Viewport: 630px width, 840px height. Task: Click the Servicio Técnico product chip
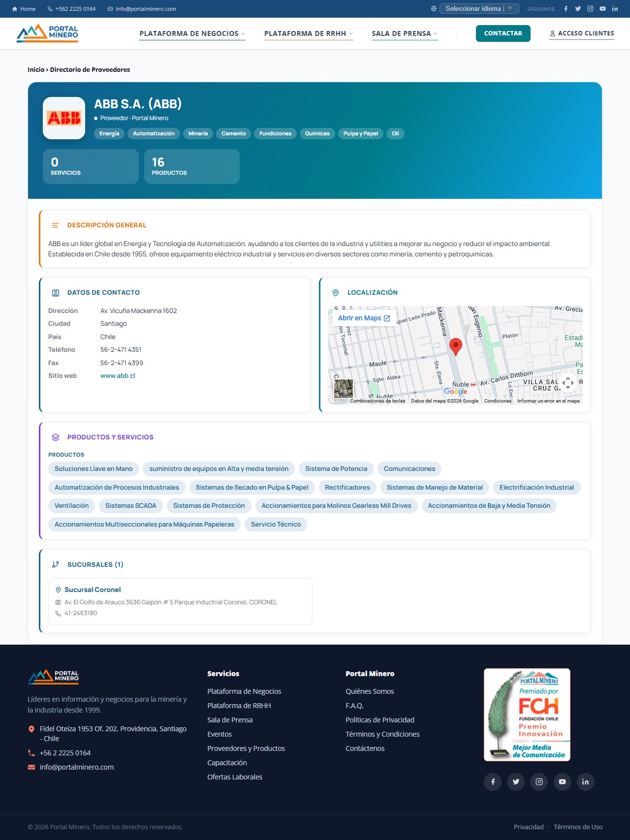276,525
